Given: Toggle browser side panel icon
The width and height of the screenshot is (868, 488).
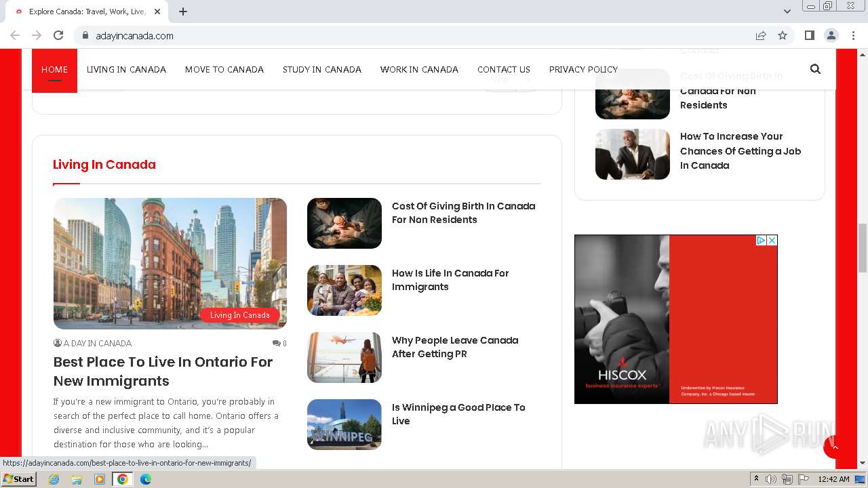Looking at the screenshot, I should click(x=809, y=35).
